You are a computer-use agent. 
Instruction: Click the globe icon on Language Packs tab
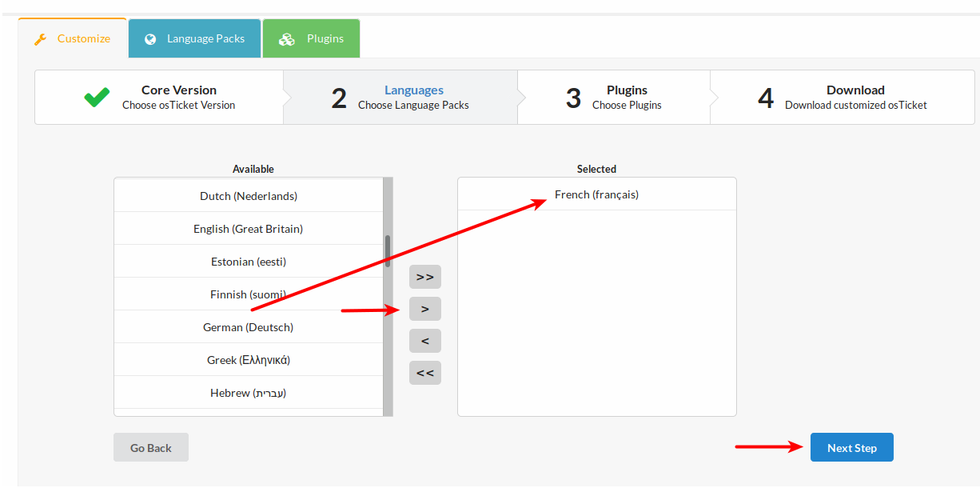[x=150, y=39]
